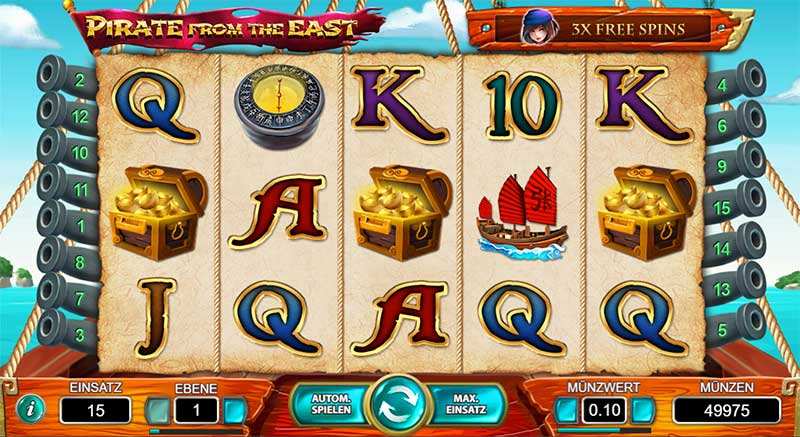800x437 pixels.
Task: Decrease the Ebene bet level
Action: pos(157,410)
